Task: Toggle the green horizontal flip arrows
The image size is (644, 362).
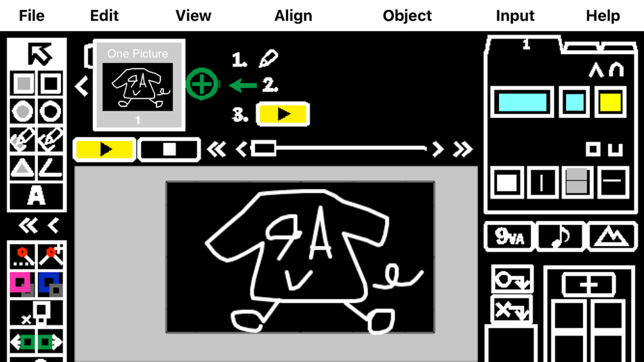Action: [36, 342]
